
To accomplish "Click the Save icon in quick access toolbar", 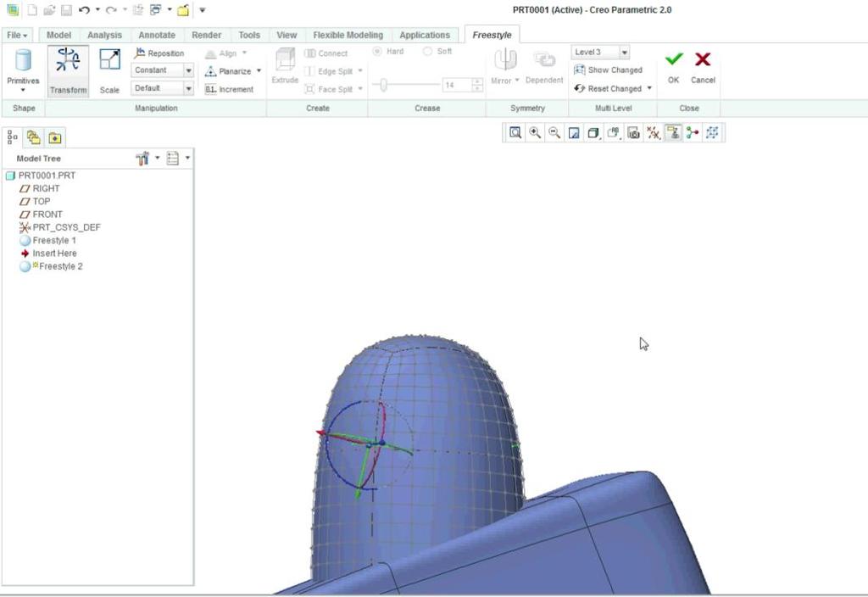I will [66, 10].
